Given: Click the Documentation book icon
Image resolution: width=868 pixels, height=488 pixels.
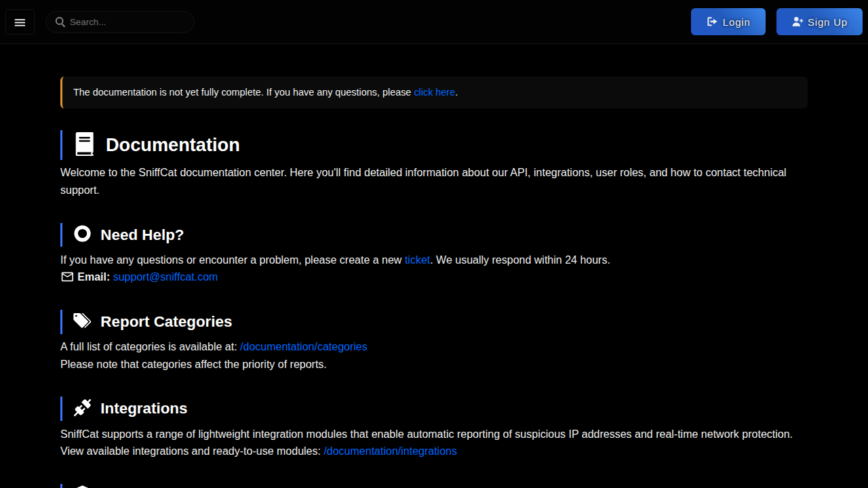Looking at the screenshot, I should 85,145.
